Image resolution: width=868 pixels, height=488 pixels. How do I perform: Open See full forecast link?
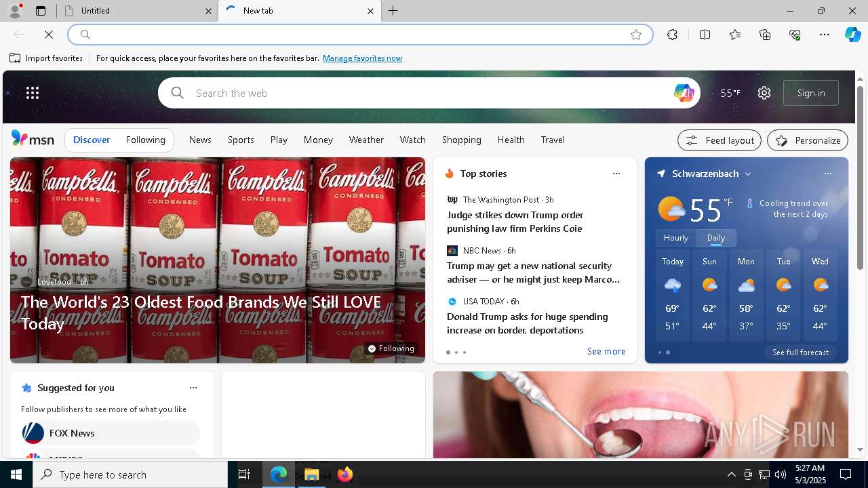coord(800,352)
